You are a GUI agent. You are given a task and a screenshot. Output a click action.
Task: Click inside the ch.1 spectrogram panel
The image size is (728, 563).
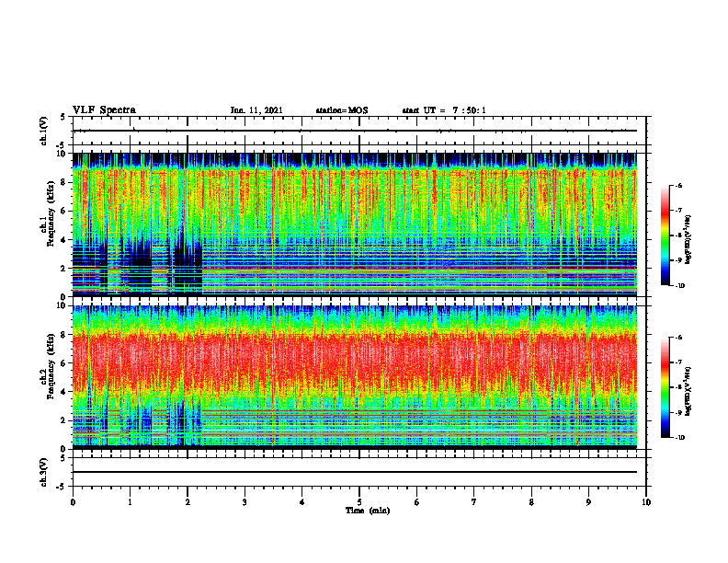tap(355, 224)
